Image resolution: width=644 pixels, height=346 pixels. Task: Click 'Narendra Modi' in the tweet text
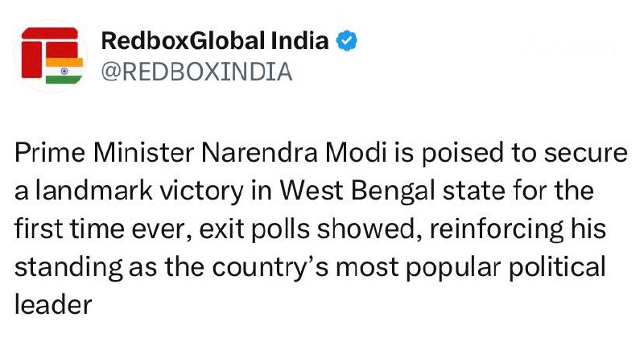[294, 153]
